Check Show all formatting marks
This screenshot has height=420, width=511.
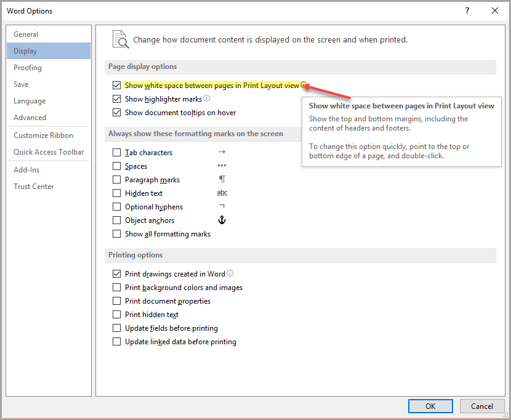click(117, 234)
